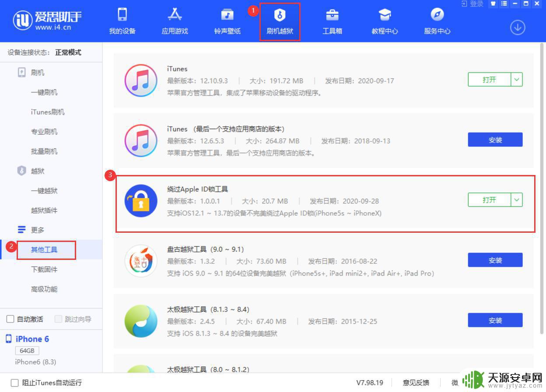
Task: Open 下载固件 in the sidebar
Action: [x=44, y=269]
